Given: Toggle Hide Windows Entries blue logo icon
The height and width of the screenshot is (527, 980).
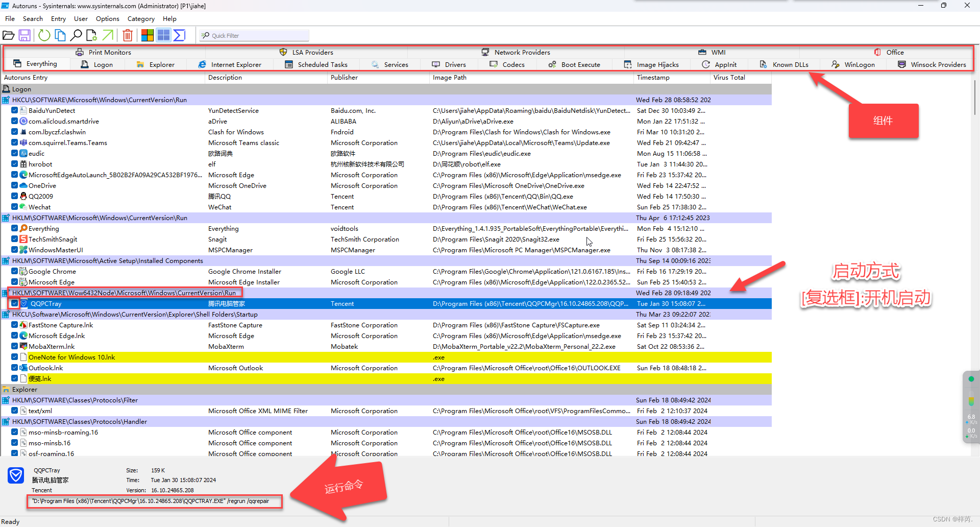Looking at the screenshot, I should click(163, 35).
